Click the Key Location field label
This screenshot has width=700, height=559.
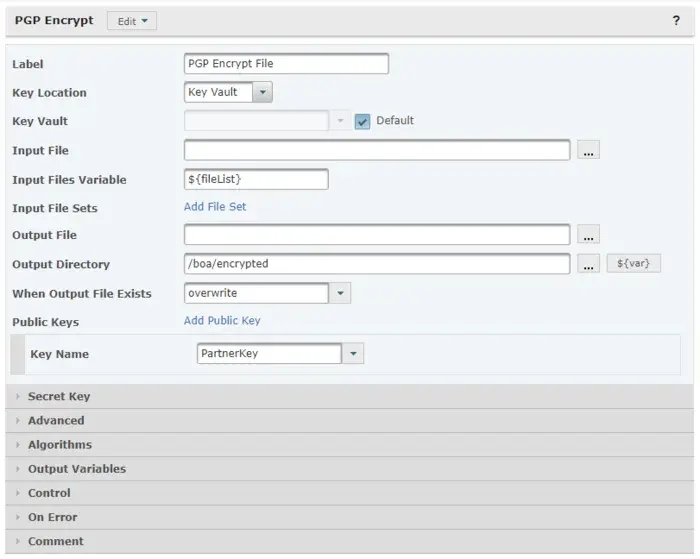tap(49, 93)
